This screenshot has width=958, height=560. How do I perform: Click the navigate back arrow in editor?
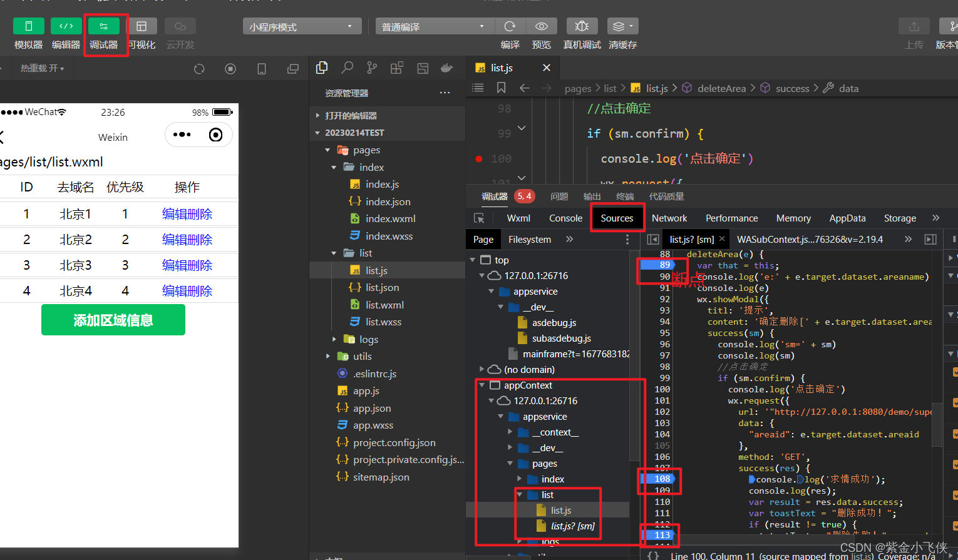pyautogui.click(x=525, y=88)
